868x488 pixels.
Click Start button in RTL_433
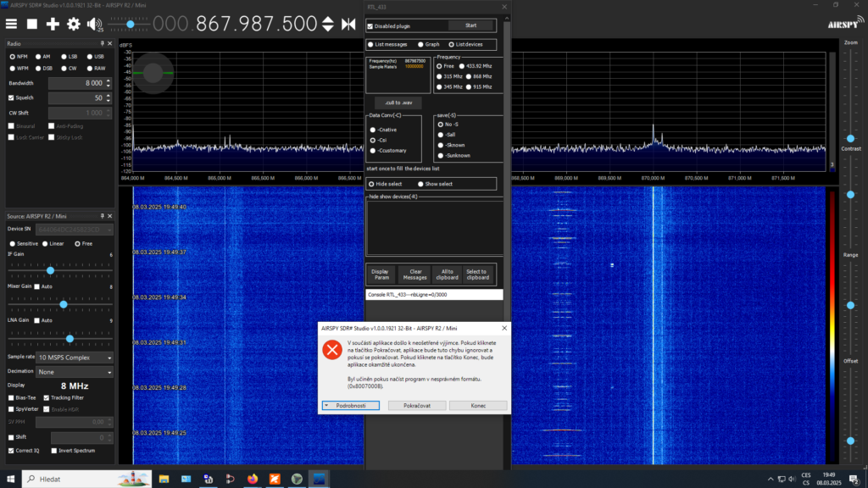(470, 25)
